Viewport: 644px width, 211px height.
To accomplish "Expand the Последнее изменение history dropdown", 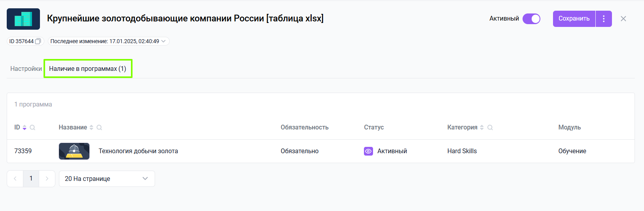I will point(163,41).
